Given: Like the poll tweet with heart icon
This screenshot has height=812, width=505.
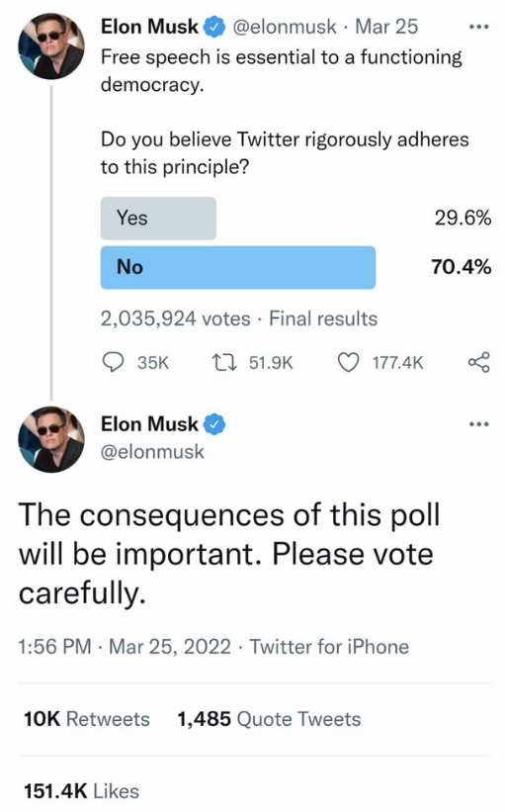Looking at the screenshot, I should click(x=348, y=362).
